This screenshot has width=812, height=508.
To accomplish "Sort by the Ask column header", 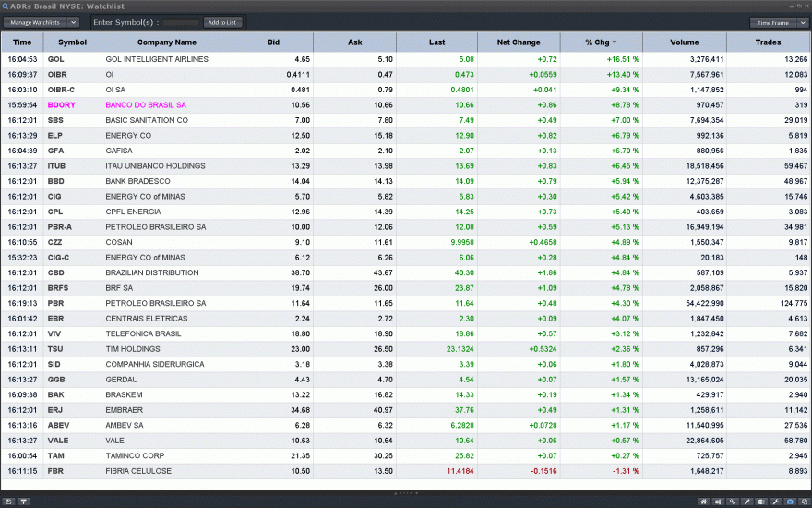I will (x=354, y=42).
